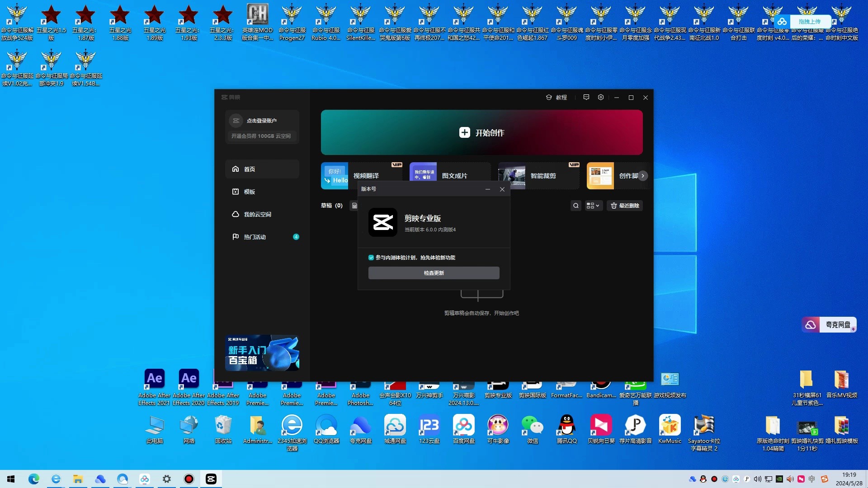The height and width of the screenshot is (488, 868).
Task: Open the KwMusic desktop icon
Action: click(x=670, y=429)
